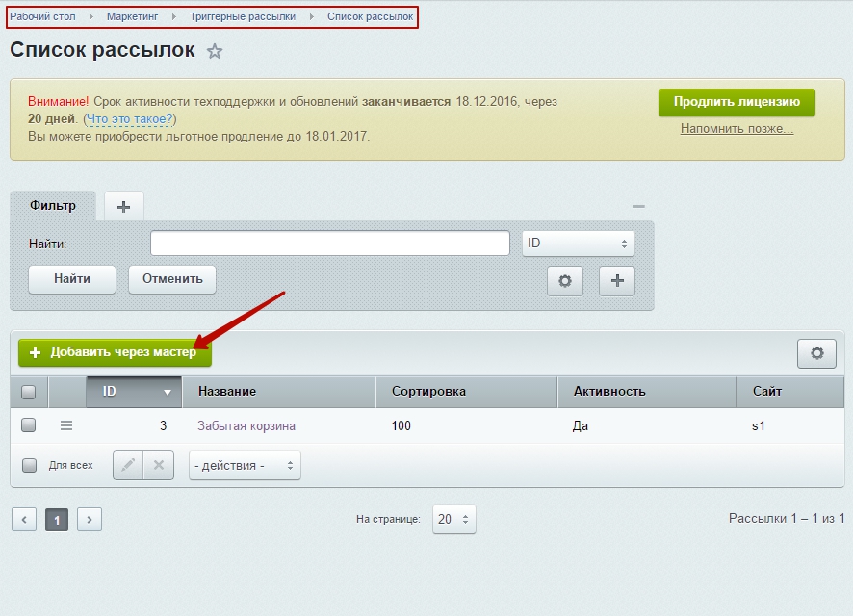Select checkbox for row with ID 3
Viewport: 853px width, 616px height.
(x=28, y=425)
